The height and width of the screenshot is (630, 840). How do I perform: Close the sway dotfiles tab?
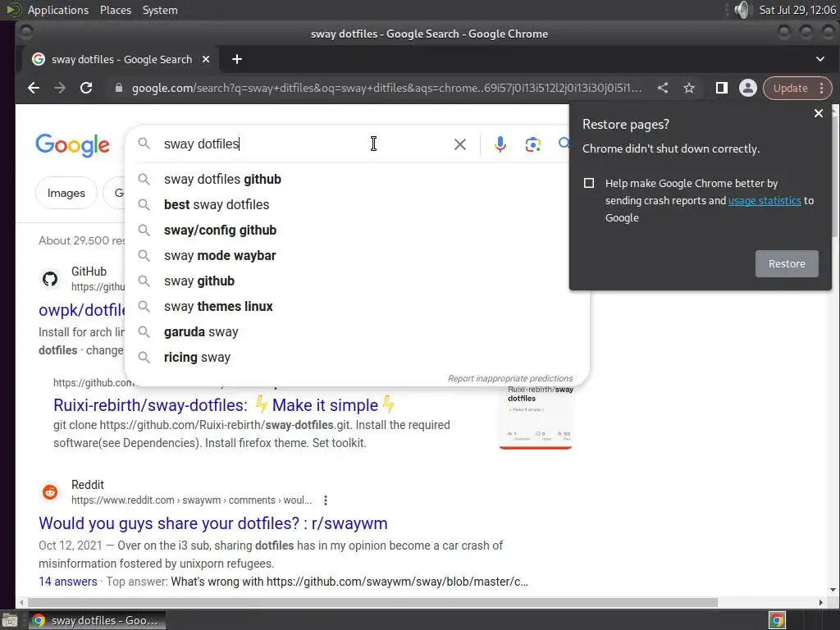(206, 59)
